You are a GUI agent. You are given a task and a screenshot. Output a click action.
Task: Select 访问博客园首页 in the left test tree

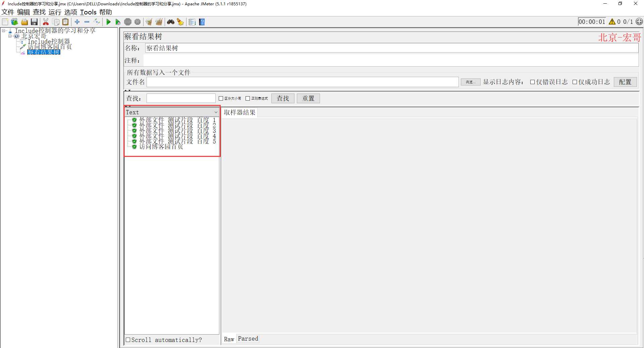pos(50,47)
